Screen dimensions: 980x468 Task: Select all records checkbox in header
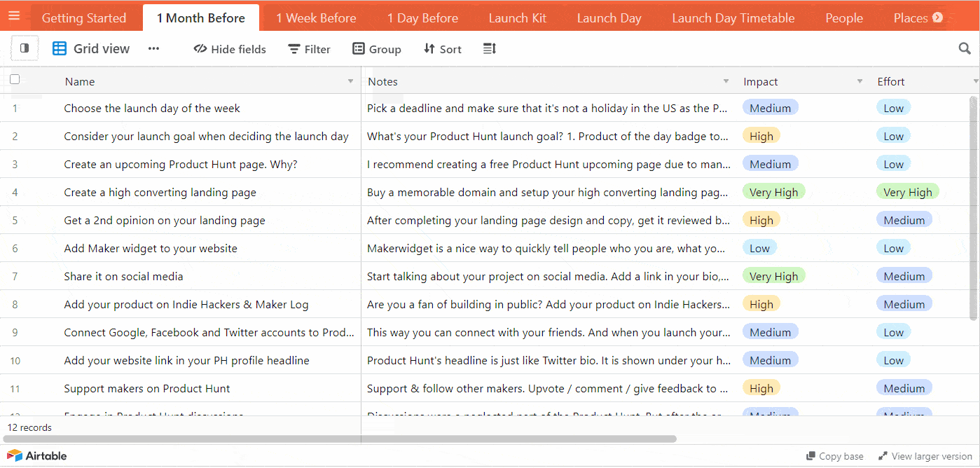pos(15,79)
